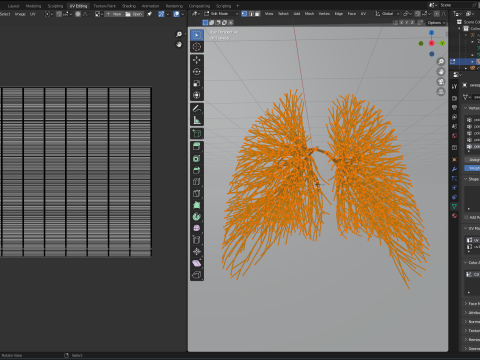Viewport: 480px width, 360px height.
Task: Open the Options dropdown in 3D viewport
Action: [436, 23]
